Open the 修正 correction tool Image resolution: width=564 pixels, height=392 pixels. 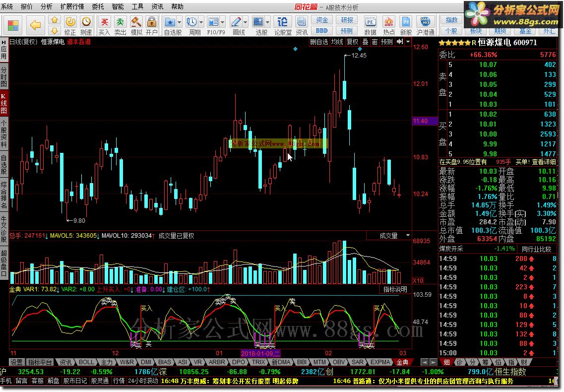click(x=70, y=25)
